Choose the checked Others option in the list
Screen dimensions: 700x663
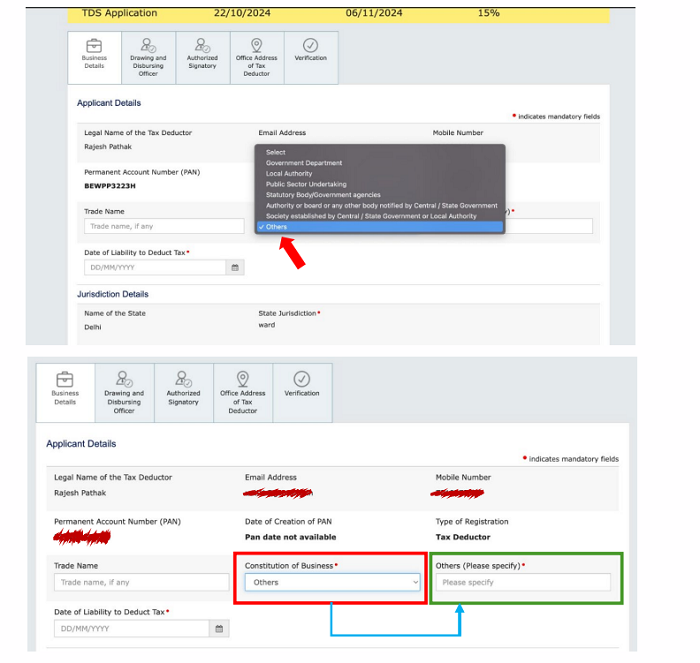277,227
